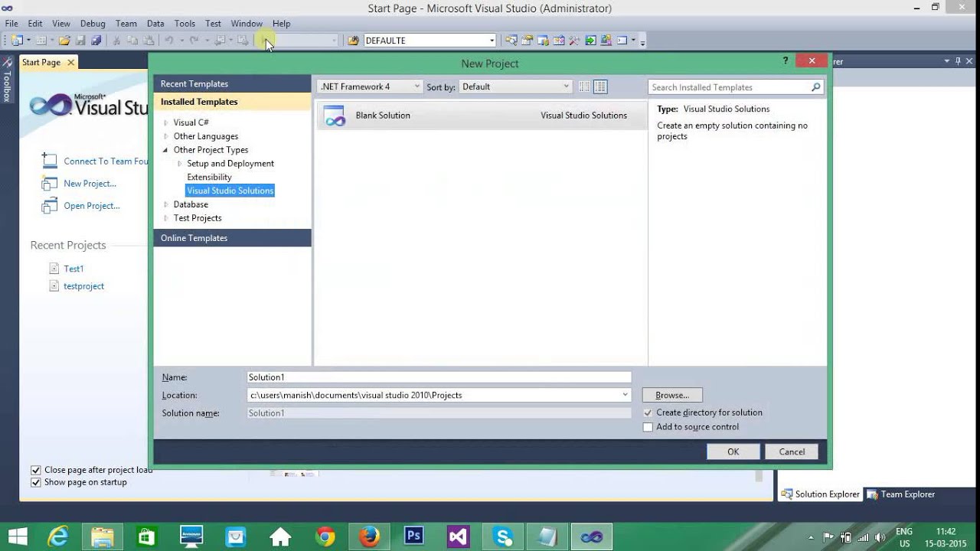Expand the Database tree node

165,204
